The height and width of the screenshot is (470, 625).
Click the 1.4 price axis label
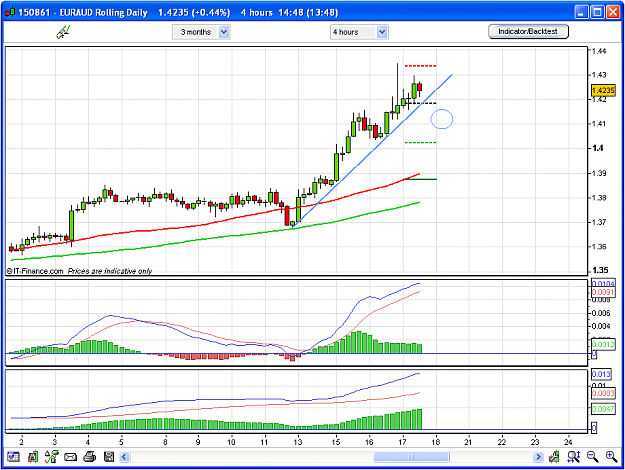[x=598, y=148]
